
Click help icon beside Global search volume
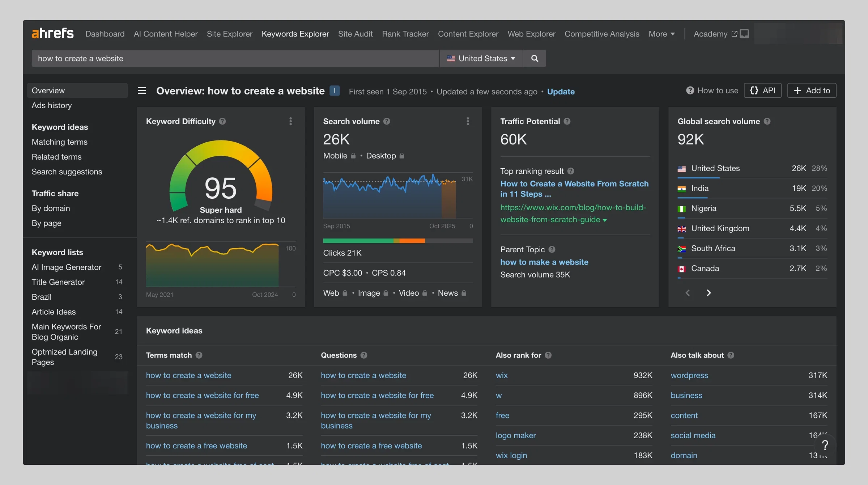(767, 121)
